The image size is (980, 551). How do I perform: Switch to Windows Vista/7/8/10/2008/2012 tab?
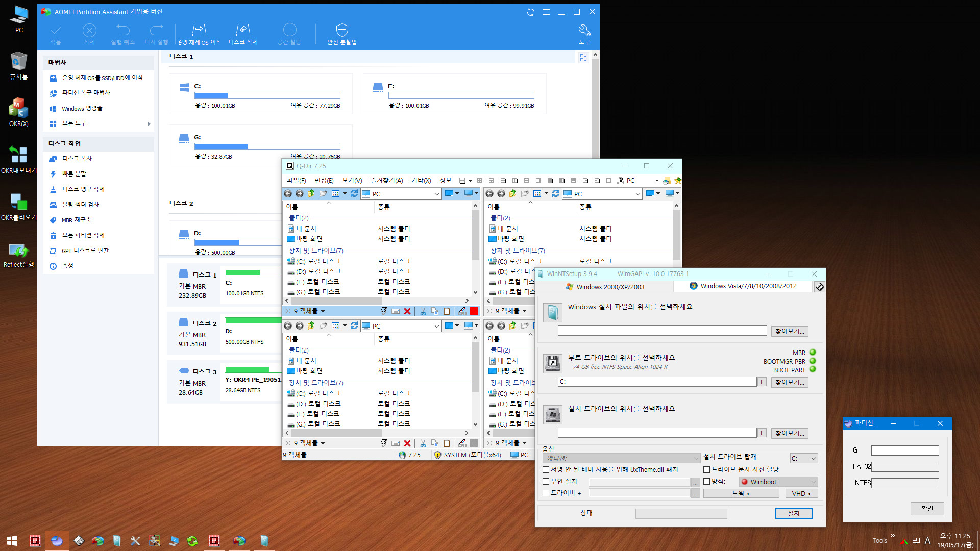click(x=743, y=286)
